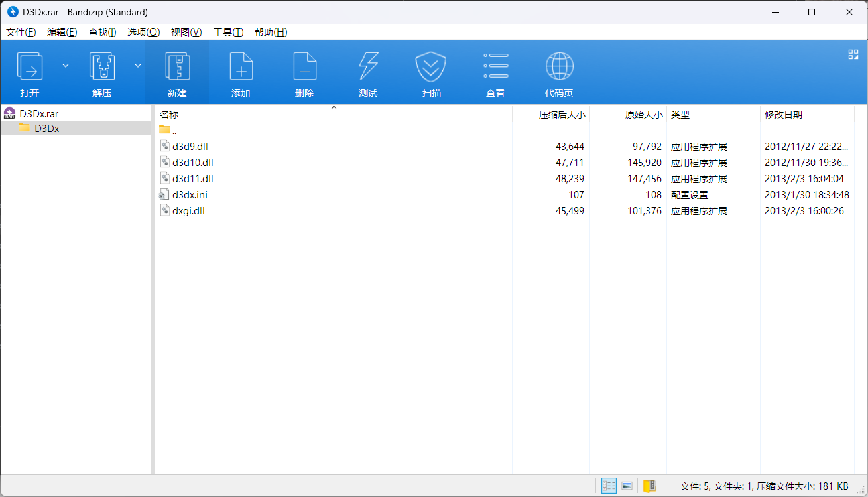Viewport: 868px width, 497px height.
Task: Click the status bar file count text
Action: click(764, 486)
